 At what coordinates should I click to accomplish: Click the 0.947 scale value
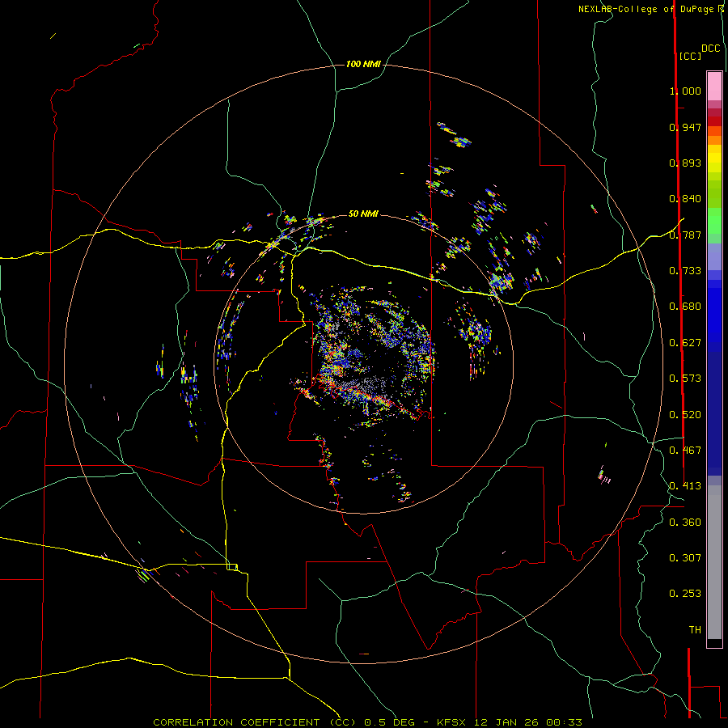685,127
